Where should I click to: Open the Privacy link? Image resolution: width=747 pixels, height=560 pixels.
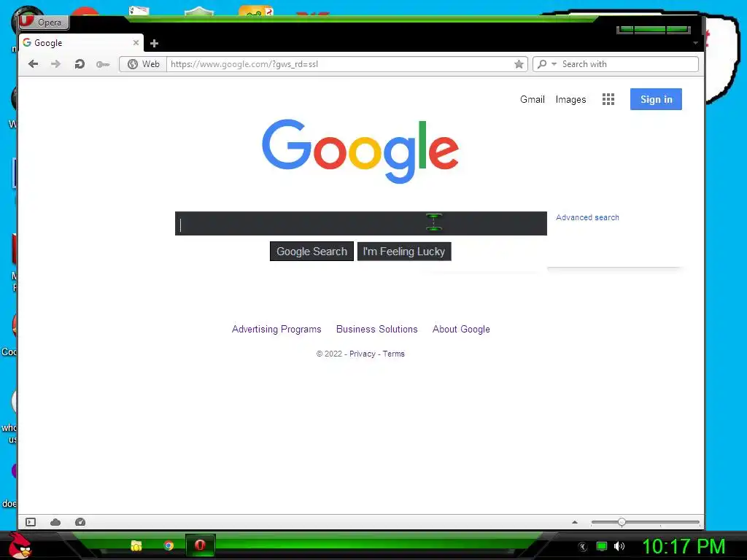coord(362,354)
